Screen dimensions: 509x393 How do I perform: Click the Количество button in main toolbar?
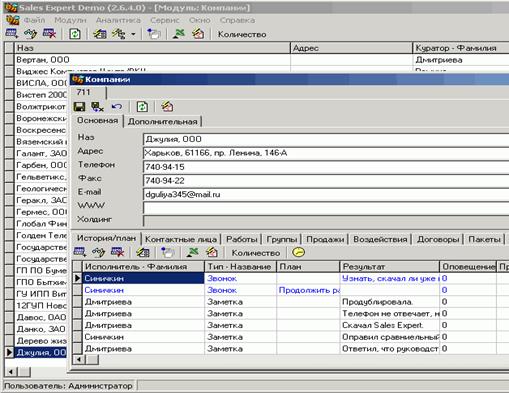(242, 34)
